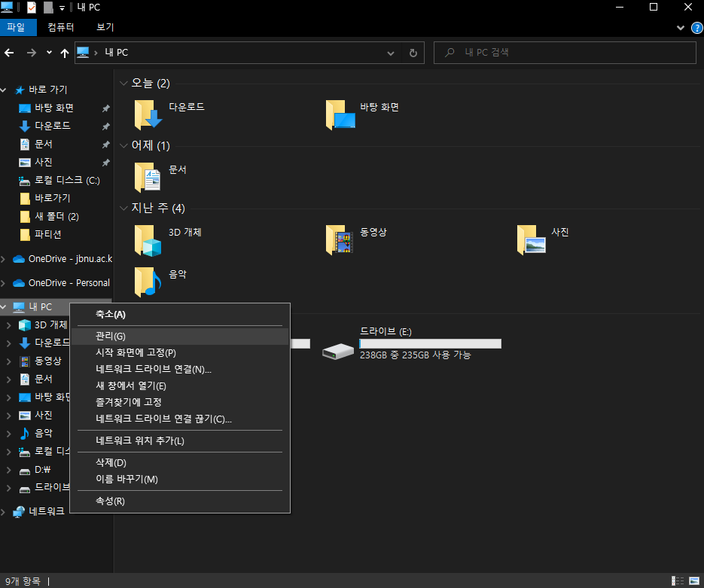
Task: Open the help question mark icon
Action: (x=696, y=28)
